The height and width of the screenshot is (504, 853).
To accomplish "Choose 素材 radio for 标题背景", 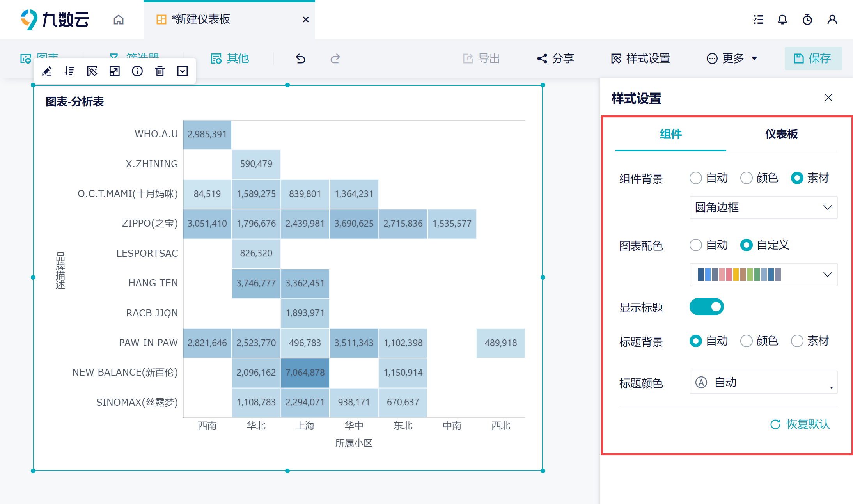I will click(x=797, y=341).
